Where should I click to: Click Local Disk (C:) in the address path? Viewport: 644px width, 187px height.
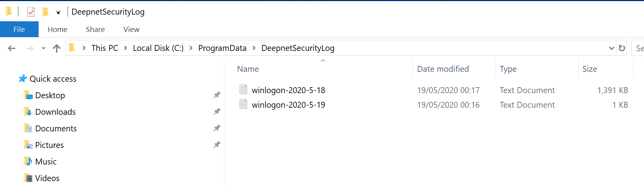pos(158,48)
